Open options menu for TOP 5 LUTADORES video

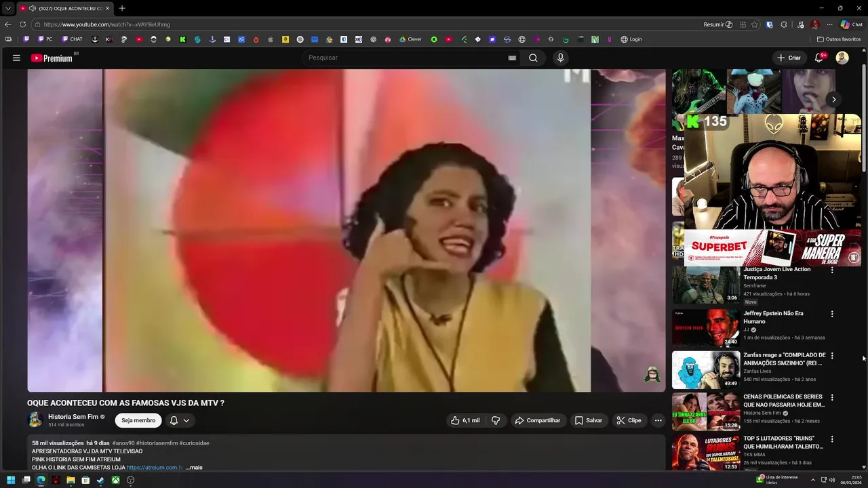click(832, 439)
